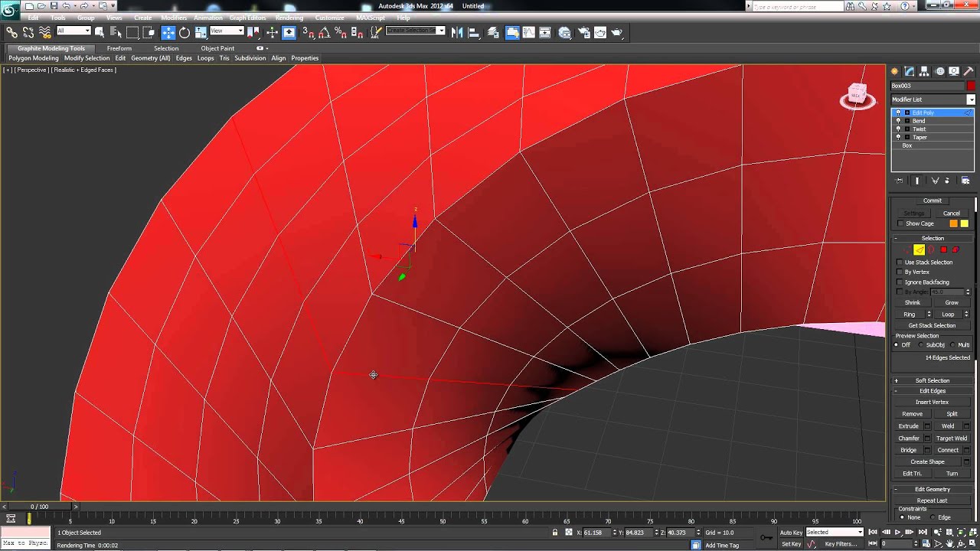Image resolution: width=980 pixels, height=551 pixels.
Task: Click the Create Shape button
Action: [x=927, y=461]
